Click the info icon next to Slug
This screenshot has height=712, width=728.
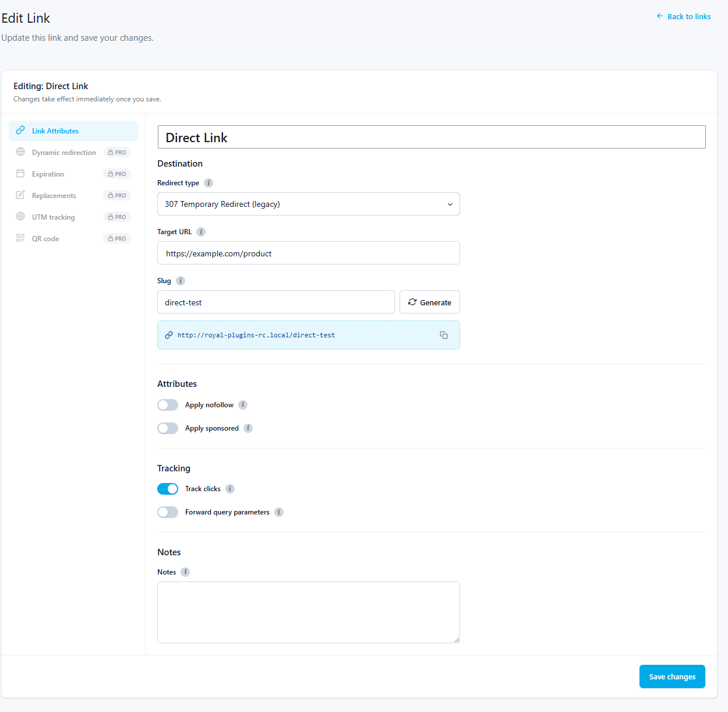point(181,281)
